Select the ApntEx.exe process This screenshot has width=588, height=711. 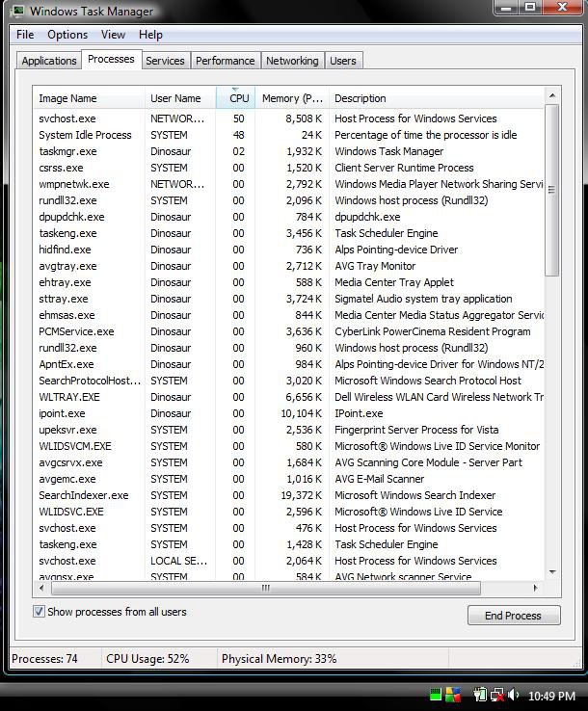click(x=288, y=364)
